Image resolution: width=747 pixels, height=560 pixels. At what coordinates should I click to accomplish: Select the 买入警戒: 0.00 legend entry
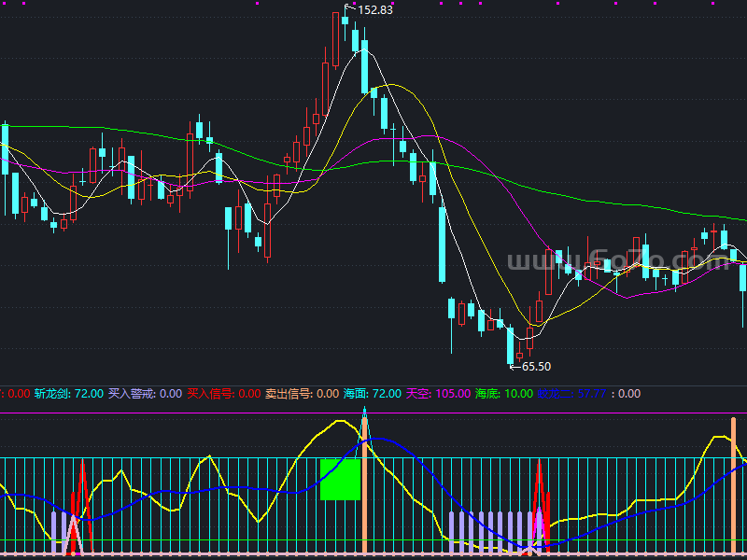coord(145,394)
